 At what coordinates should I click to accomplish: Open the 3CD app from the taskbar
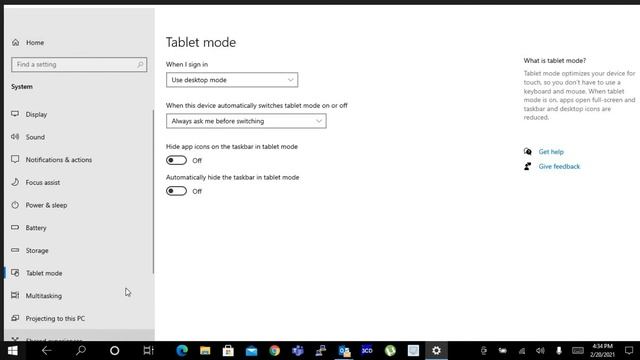click(367, 351)
